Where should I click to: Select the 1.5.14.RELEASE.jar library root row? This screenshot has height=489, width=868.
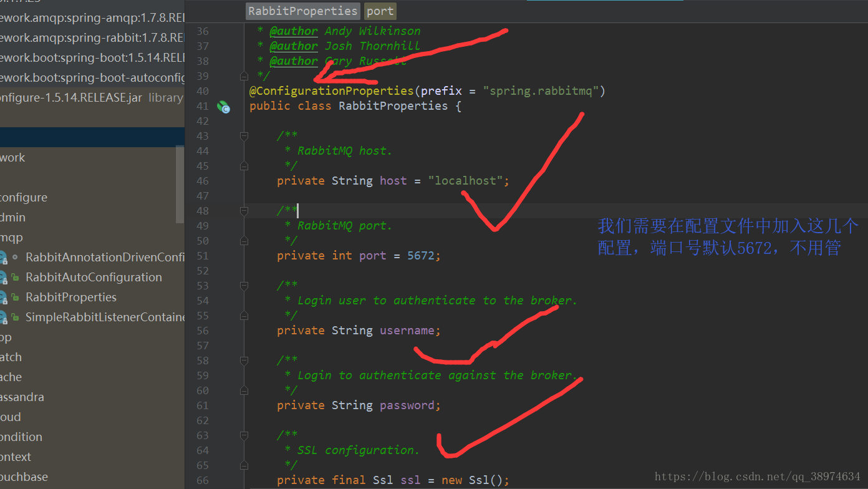coord(92,98)
